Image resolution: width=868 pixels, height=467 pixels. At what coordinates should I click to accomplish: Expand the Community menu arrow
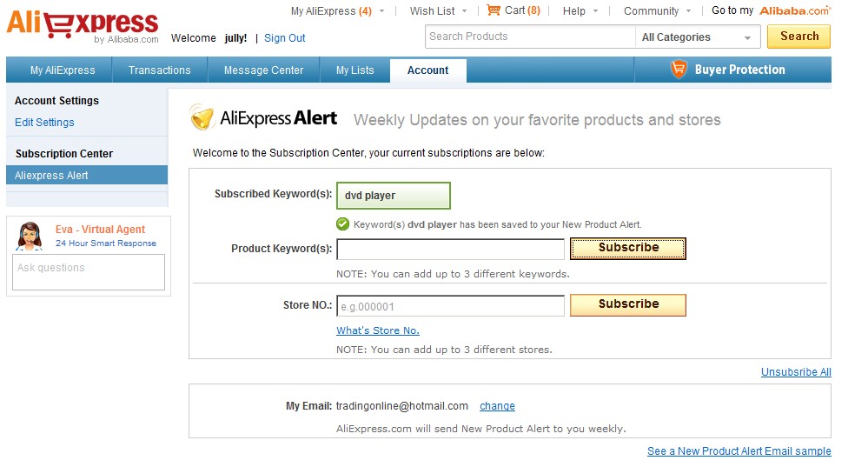689,11
